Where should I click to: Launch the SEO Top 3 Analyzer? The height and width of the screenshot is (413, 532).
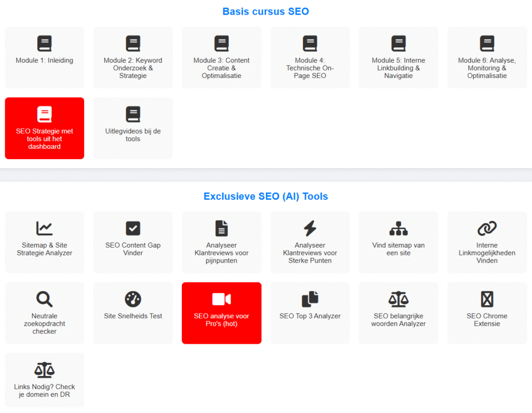310,313
